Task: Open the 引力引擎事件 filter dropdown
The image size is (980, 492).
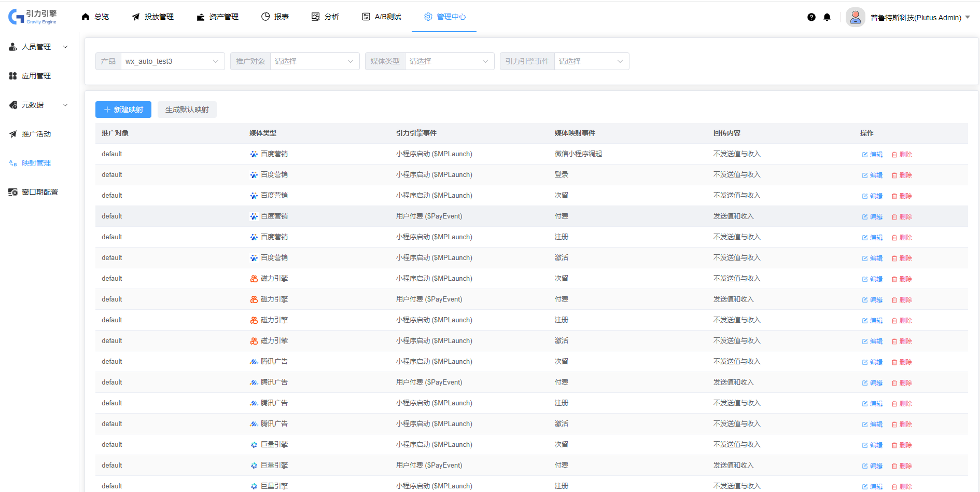Action: tap(591, 61)
